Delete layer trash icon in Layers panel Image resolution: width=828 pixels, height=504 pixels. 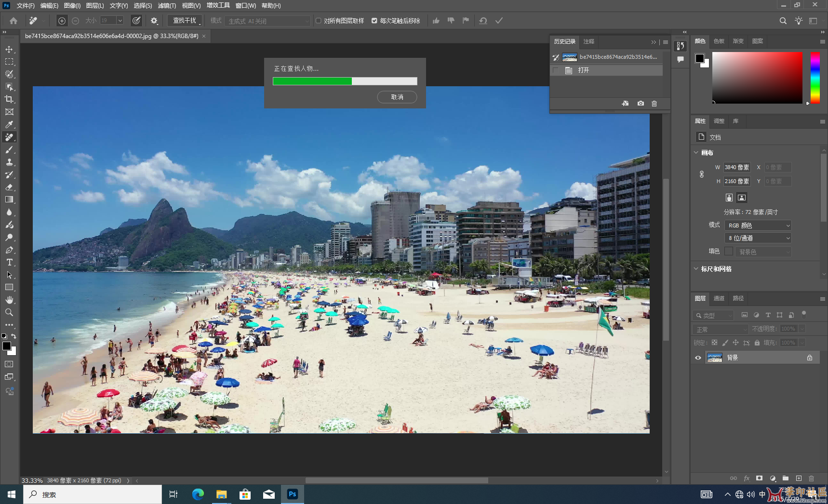pyautogui.click(x=811, y=478)
